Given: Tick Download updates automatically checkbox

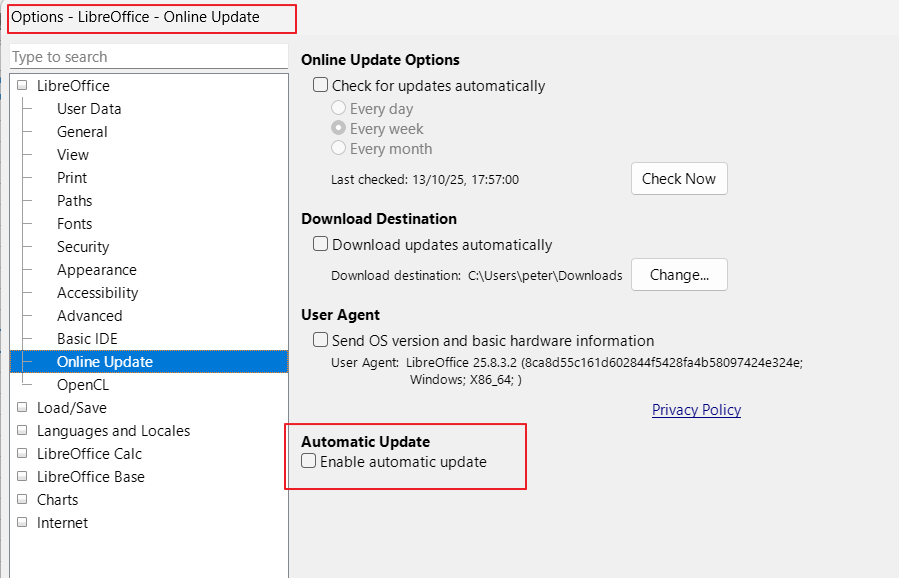Looking at the screenshot, I should [321, 244].
